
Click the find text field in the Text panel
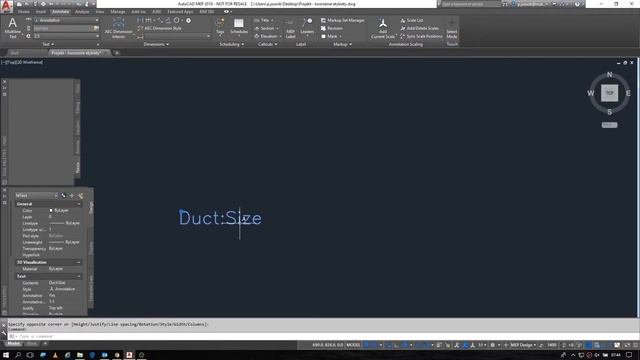coord(63,28)
